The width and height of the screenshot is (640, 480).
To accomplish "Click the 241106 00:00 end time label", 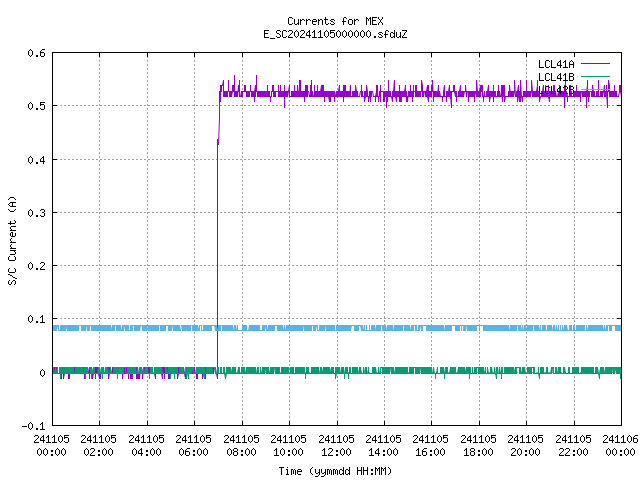I will 620,446.
